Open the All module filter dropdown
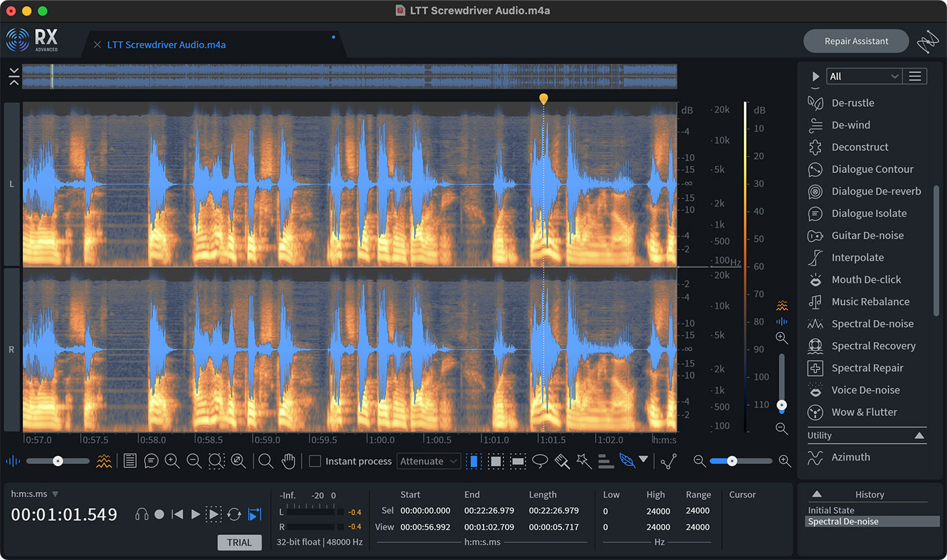947x560 pixels. click(x=864, y=76)
